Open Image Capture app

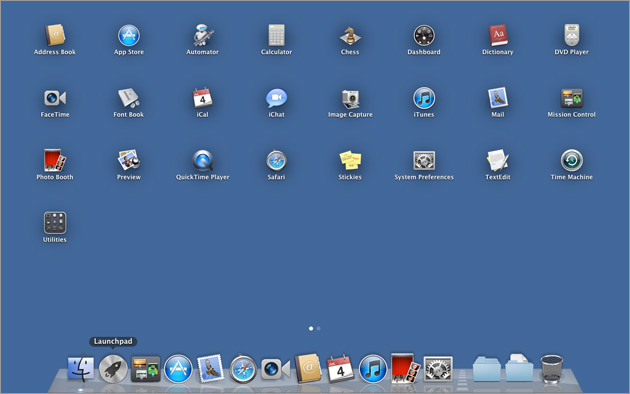coord(350,98)
